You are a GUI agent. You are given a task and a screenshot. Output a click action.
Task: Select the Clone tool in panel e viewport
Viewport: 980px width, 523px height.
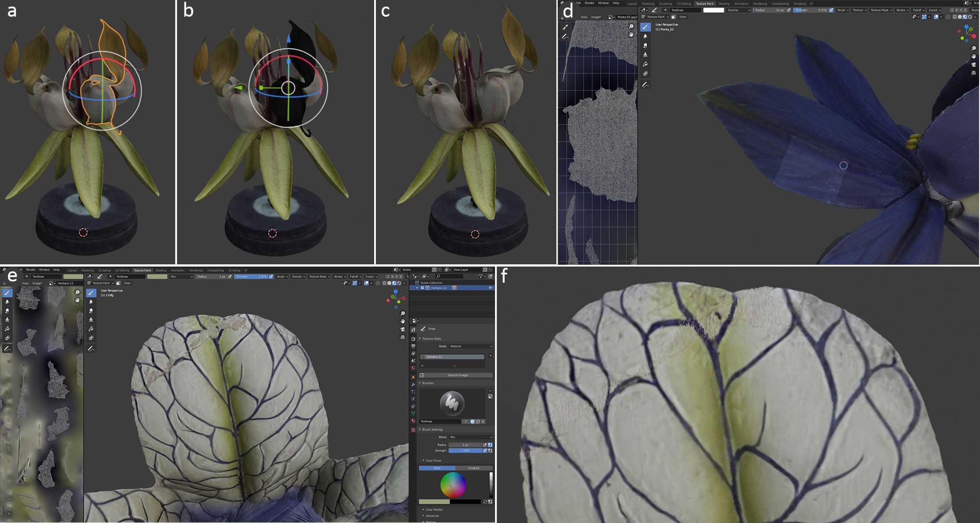pyautogui.click(x=91, y=320)
